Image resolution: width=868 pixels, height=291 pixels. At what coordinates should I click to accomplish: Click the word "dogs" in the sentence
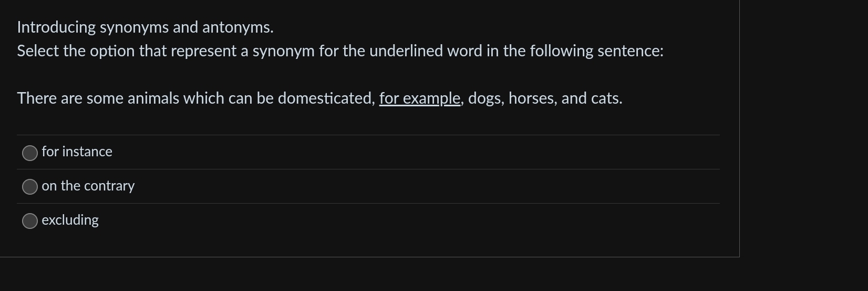pos(484,98)
